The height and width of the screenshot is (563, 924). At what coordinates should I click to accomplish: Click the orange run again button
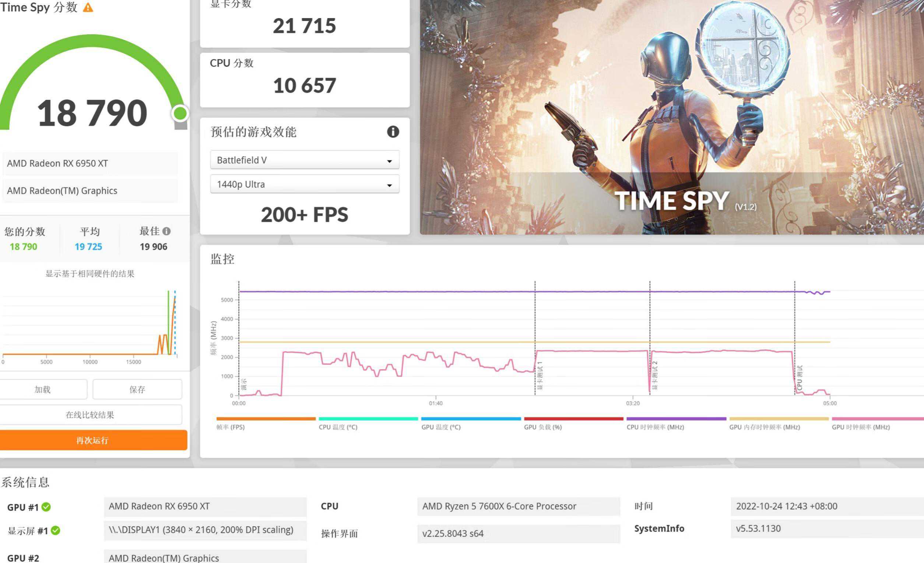coord(93,440)
